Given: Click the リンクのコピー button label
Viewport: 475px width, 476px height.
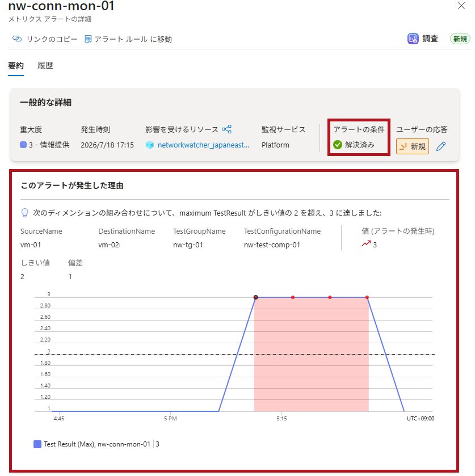Looking at the screenshot, I should coord(52,39).
